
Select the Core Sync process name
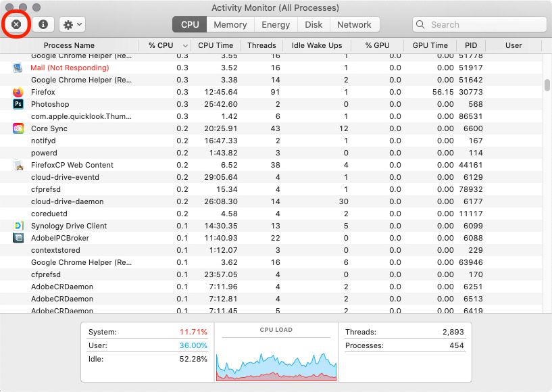tap(49, 128)
